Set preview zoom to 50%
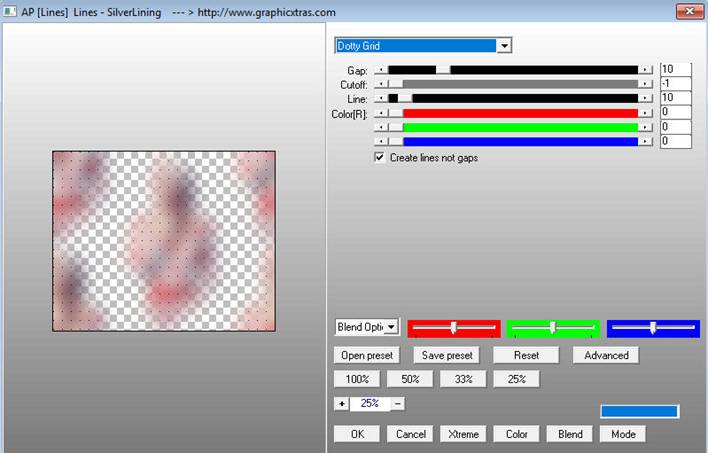The width and height of the screenshot is (708, 453). 410,379
